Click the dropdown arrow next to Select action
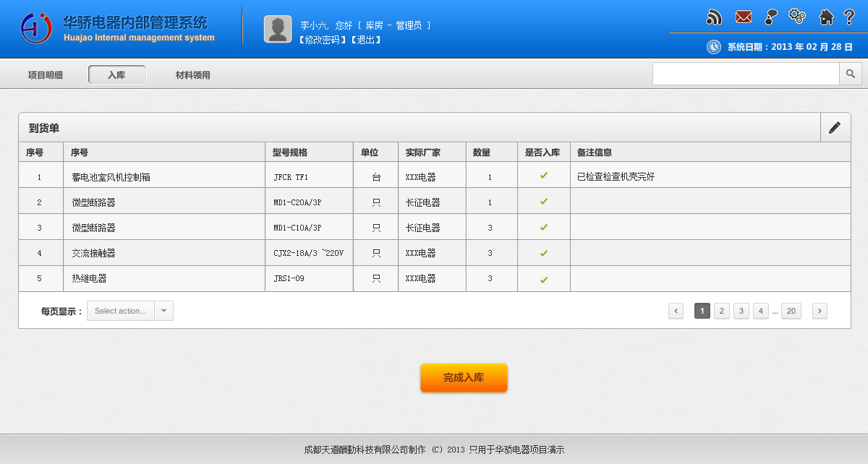This screenshot has width=868, height=464. 163,311
